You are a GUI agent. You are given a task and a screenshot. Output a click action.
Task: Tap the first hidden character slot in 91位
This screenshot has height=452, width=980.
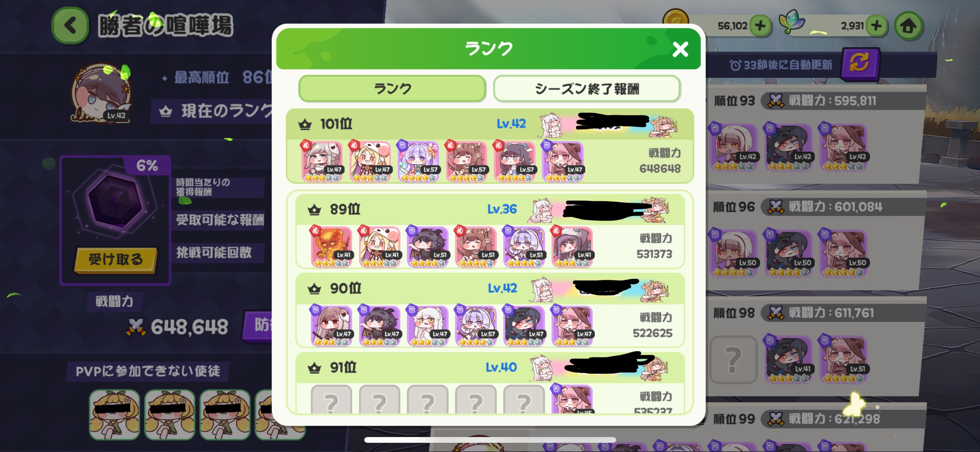[x=331, y=399]
